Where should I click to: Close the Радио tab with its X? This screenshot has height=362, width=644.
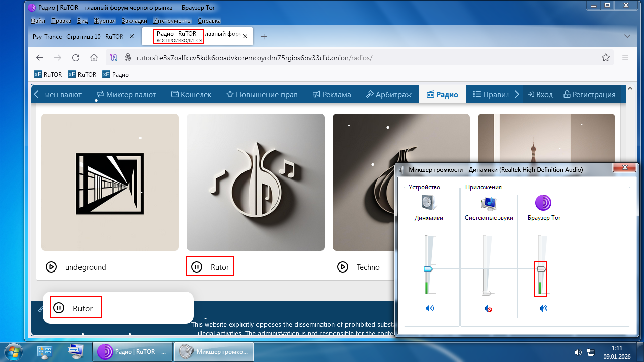(x=245, y=37)
